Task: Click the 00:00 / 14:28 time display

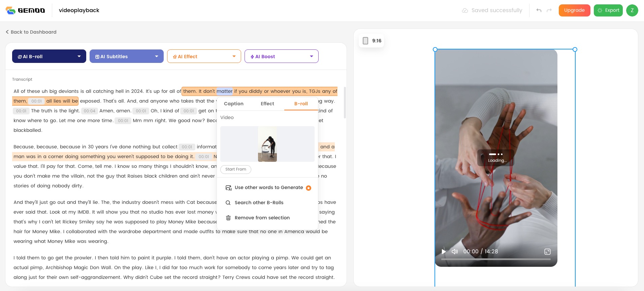Action: click(x=481, y=251)
